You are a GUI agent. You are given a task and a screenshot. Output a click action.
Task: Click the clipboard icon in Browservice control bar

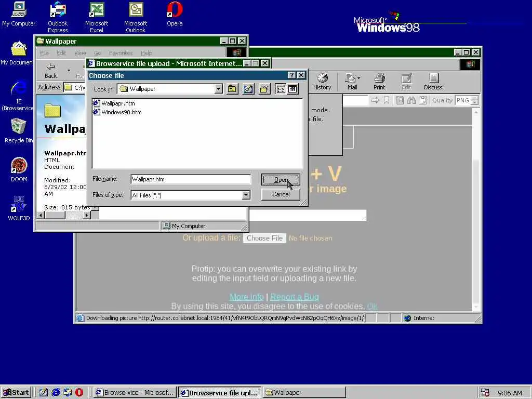(x=423, y=100)
